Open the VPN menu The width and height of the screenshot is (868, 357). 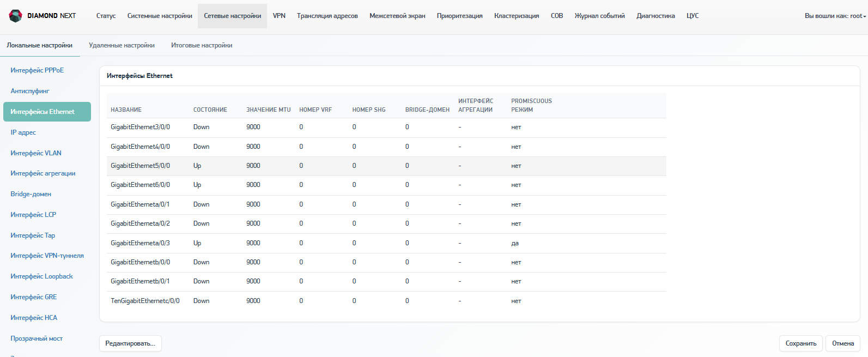[279, 16]
